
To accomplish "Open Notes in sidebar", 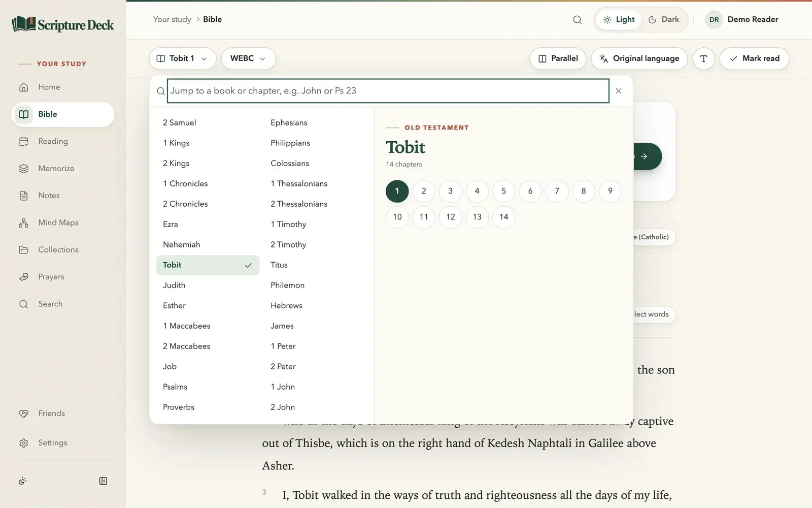I will pyautogui.click(x=63, y=196).
